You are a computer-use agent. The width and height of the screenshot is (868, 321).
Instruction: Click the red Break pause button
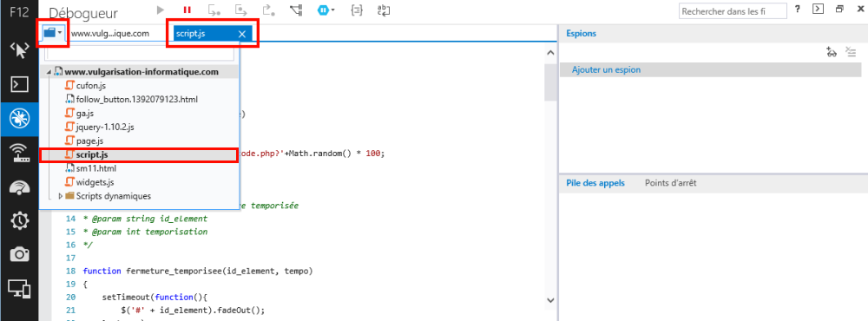[187, 10]
